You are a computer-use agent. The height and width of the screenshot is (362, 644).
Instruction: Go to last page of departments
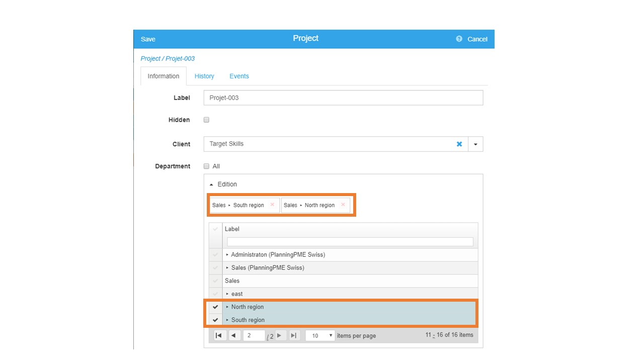[294, 335]
